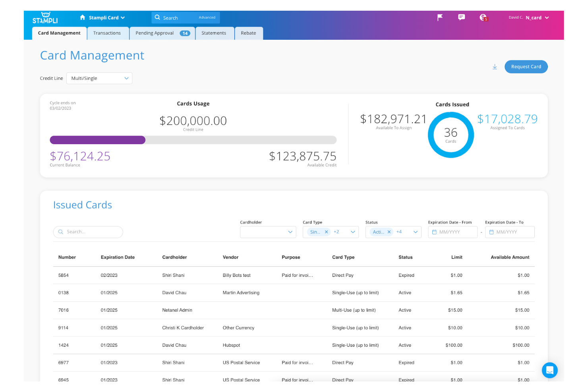Click the download icon beside Request Card
The width and height of the screenshot is (588, 392).
(495, 67)
